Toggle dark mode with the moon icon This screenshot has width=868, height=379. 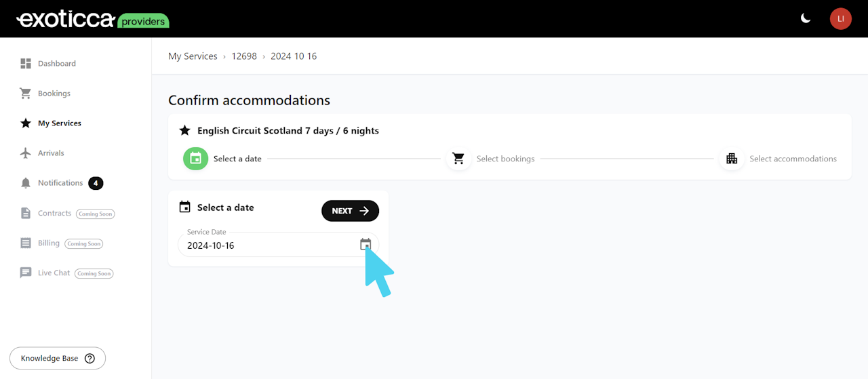pos(806,18)
